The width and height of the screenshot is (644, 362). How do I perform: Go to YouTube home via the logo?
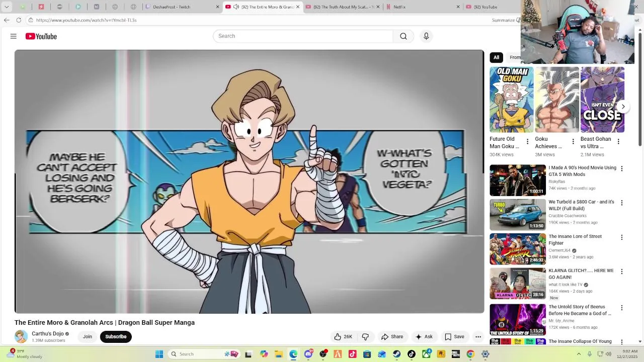point(41,36)
